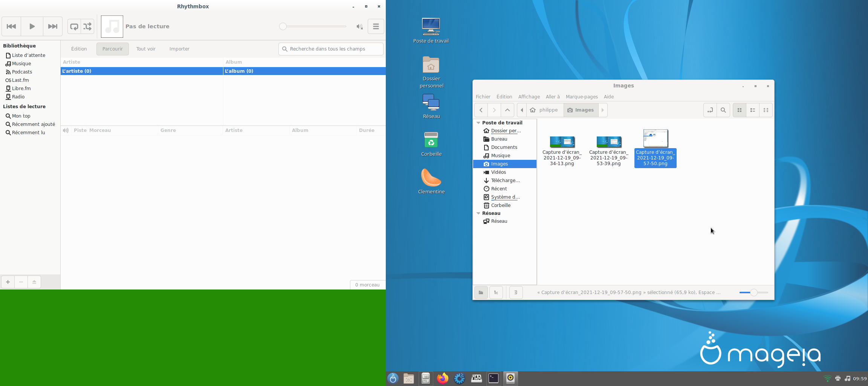Open the Rhythmbox hamburger menu
This screenshot has height=386, width=868.
[x=376, y=26]
